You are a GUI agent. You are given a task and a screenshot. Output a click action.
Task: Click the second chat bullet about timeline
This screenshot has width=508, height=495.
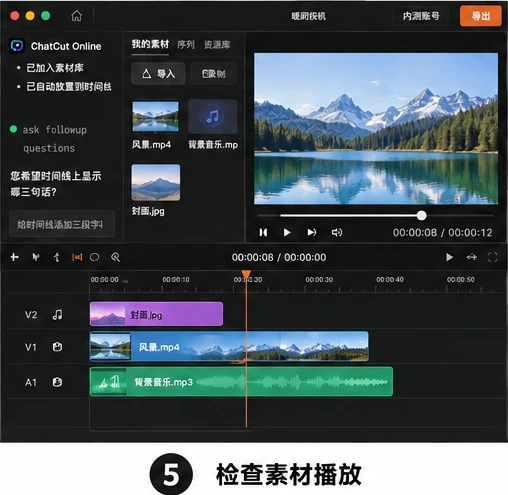click(x=69, y=87)
